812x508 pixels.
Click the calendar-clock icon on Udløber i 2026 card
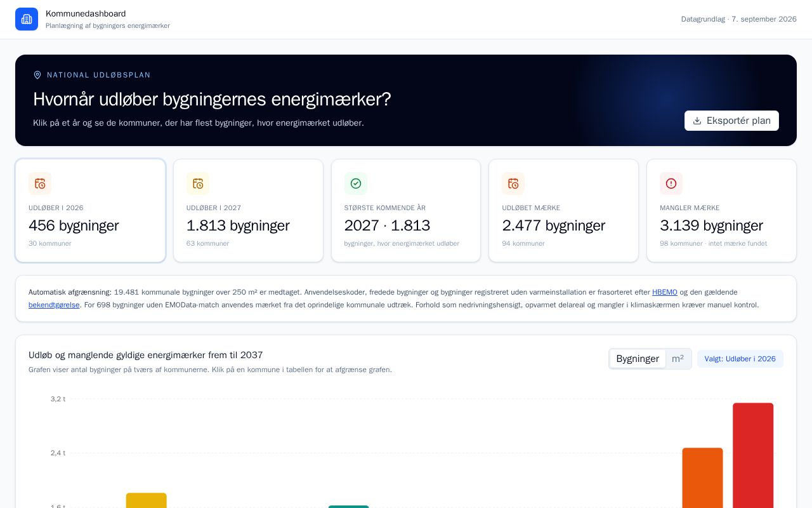coord(40,184)
